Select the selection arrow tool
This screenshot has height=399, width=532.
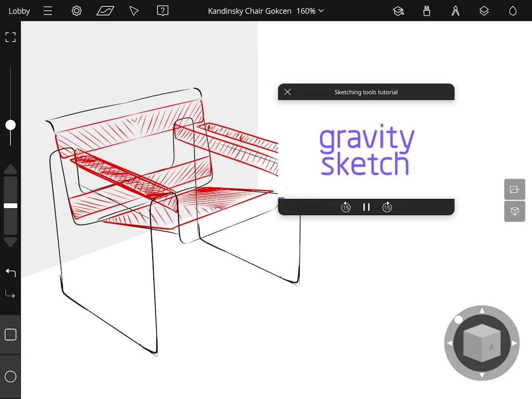coord(134,10)
